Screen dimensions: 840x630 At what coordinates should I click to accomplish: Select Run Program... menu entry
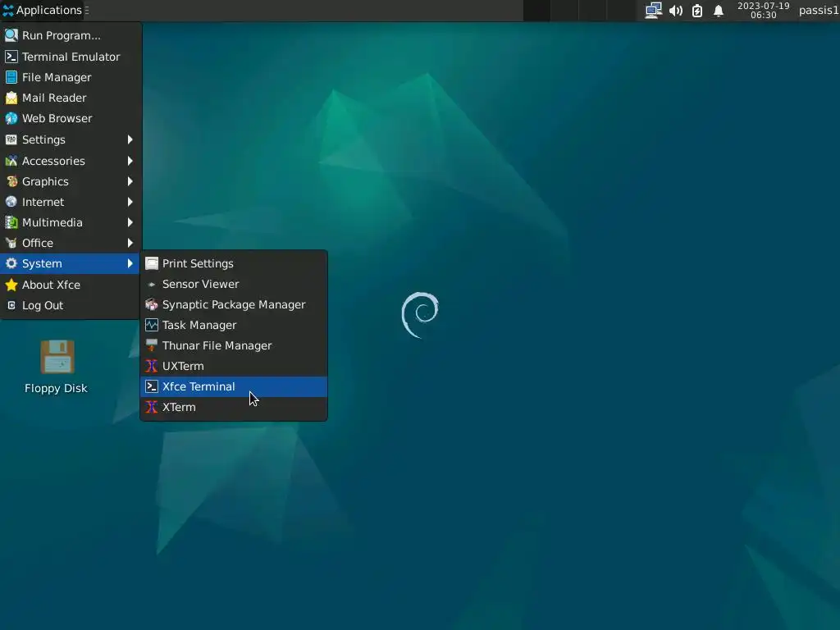click(x=71, y=35)
